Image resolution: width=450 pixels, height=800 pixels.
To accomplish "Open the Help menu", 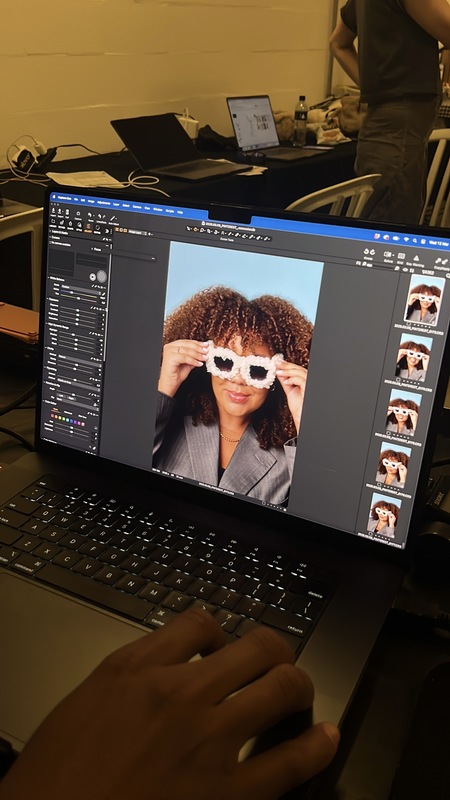I will click(180, 212).
